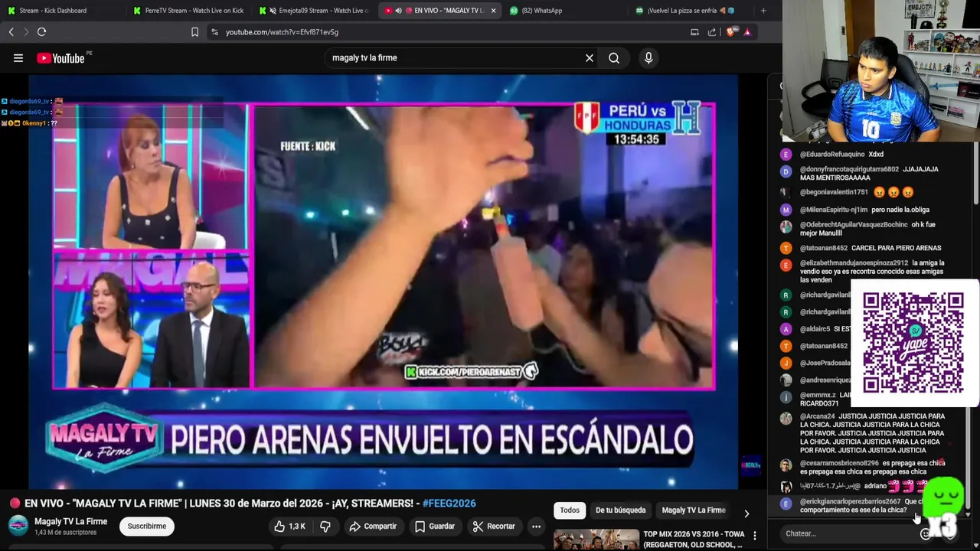Click the #FEEG2026 hashtag link
980x551 pixels.
pos(449,504)
